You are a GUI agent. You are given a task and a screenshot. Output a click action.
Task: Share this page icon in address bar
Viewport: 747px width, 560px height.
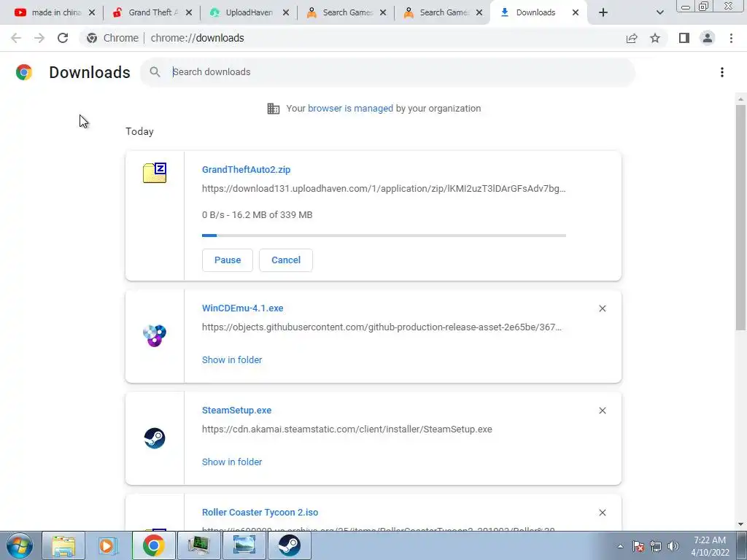coord(632,38)
